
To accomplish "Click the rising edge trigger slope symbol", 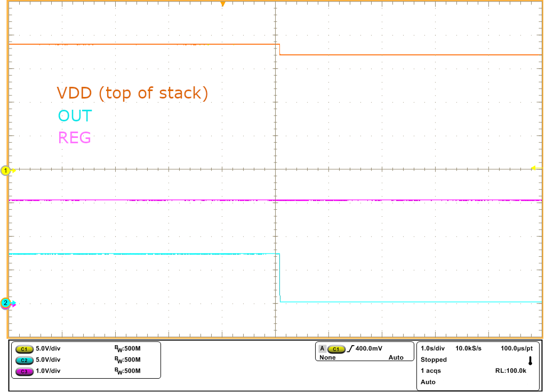I will [350, 349].
